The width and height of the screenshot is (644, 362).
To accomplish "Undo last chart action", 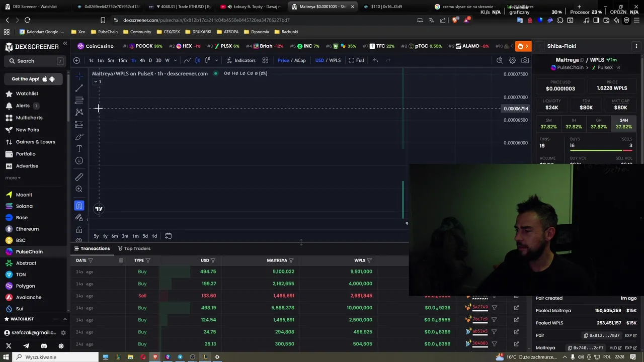I will 375,60.
